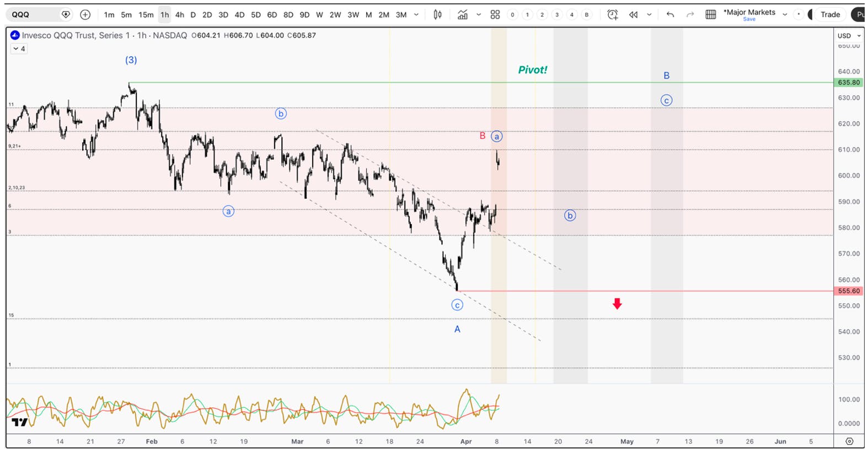Screen dimensions: 868x454
Task: Select the (3) wave label on the chart
Action: (131, 60)
